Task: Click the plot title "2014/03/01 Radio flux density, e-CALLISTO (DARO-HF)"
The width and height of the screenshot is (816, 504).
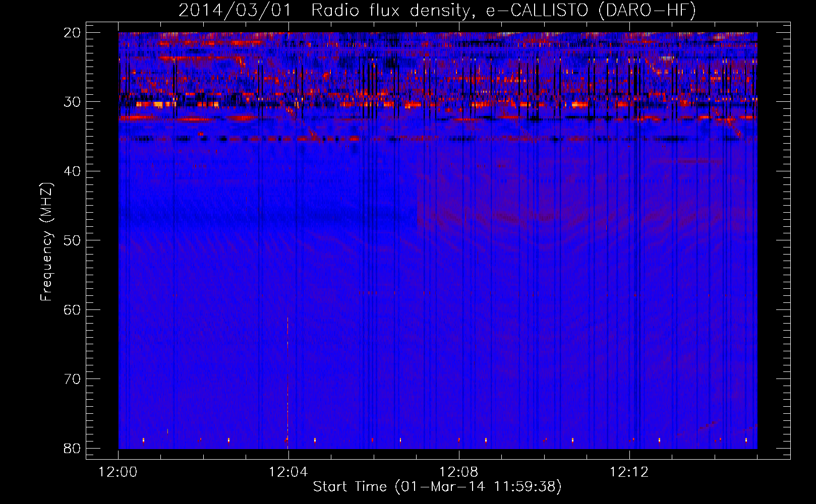Action: click(x=437, y=11)
